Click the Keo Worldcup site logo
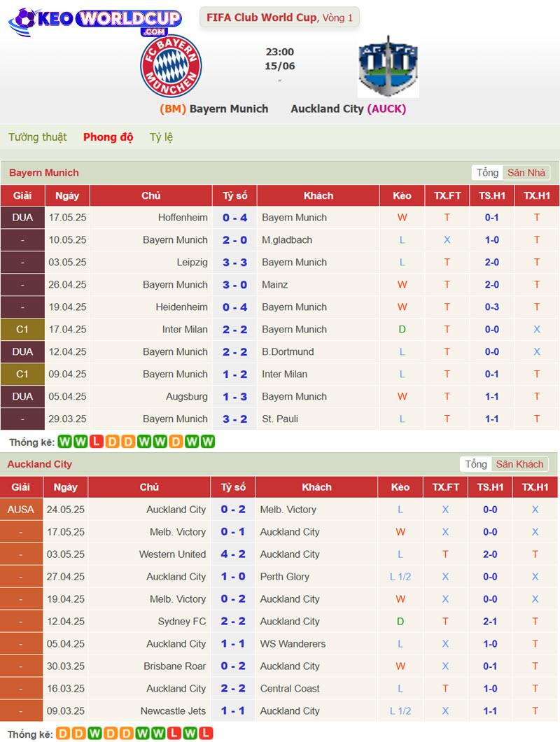Viewport: 560px width, 742px height. click(96, 21)
